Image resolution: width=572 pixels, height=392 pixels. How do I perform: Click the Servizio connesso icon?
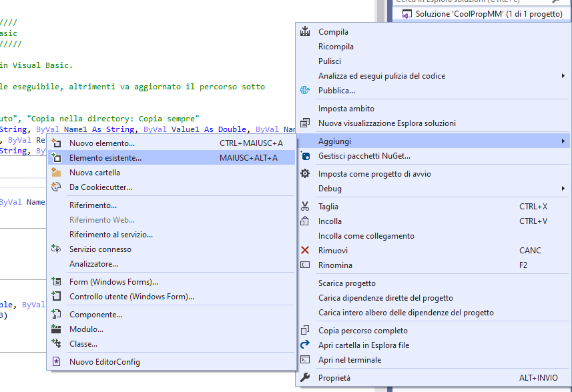pyautogui.click(x=56, y=249)
